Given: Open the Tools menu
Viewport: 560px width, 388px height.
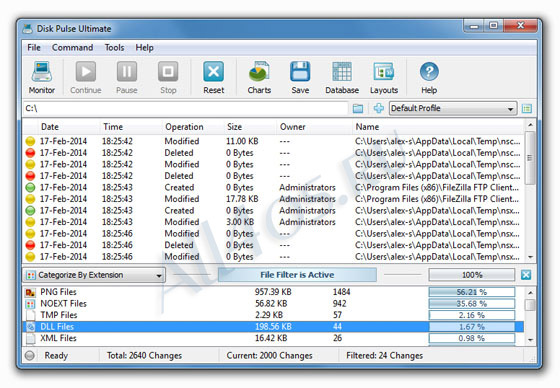Looking at the screenshot, I should pyautogui.click(x=114, y=48).
